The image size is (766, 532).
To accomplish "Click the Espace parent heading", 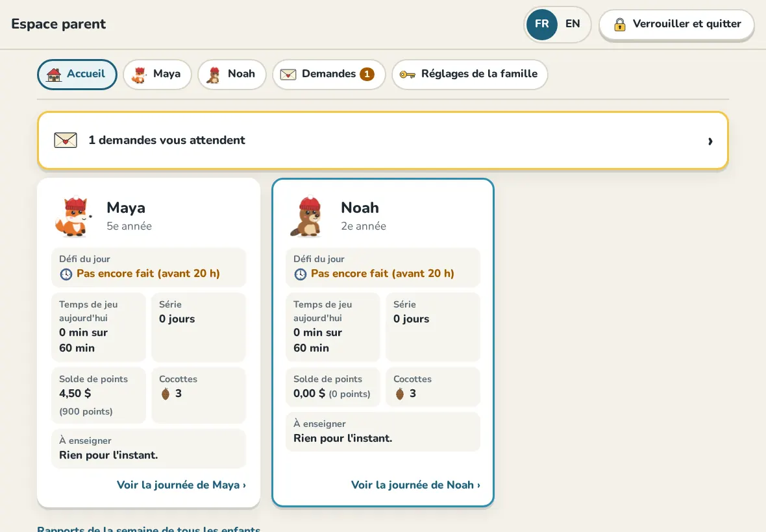I will (58, 24).
